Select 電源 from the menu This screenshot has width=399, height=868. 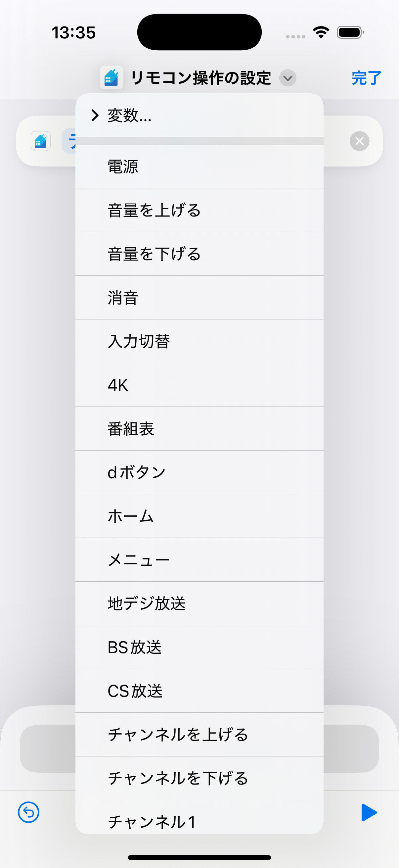tap(199, 167)
